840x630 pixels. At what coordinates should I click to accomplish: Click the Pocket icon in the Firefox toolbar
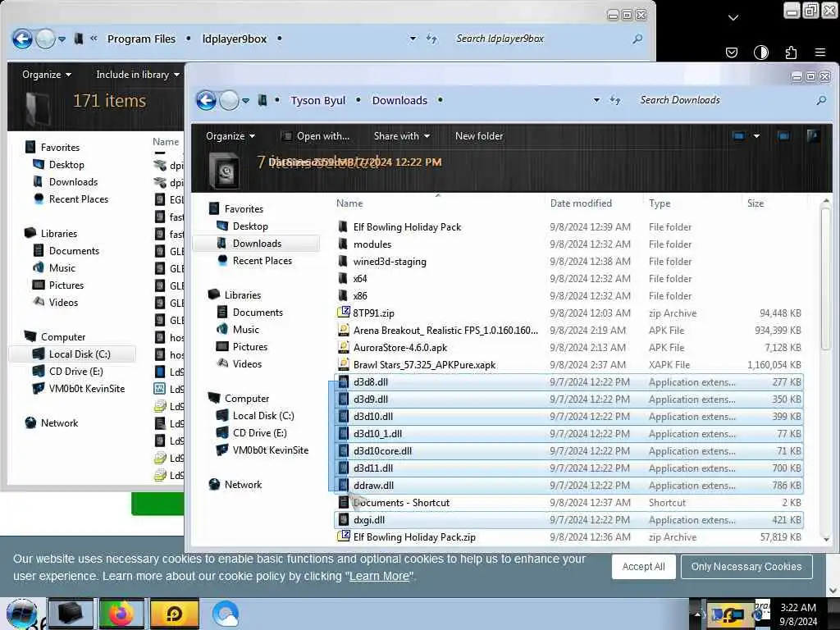[x=731, y=52]
